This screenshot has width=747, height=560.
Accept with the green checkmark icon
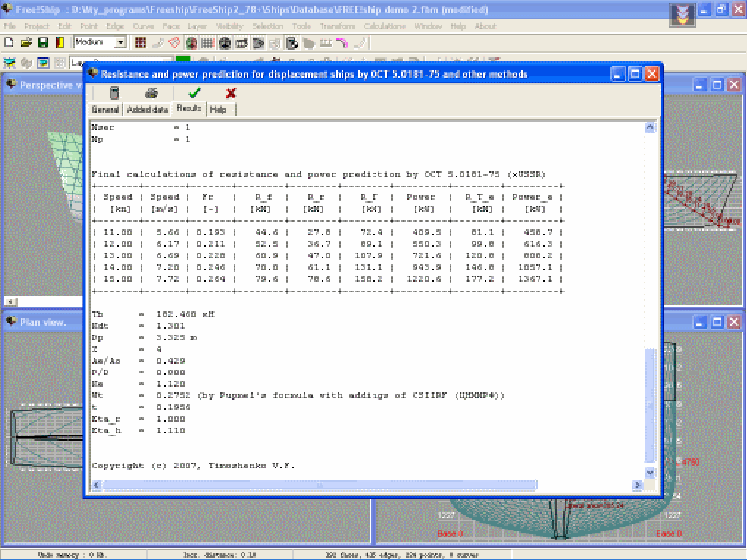(x=194, y=93)
